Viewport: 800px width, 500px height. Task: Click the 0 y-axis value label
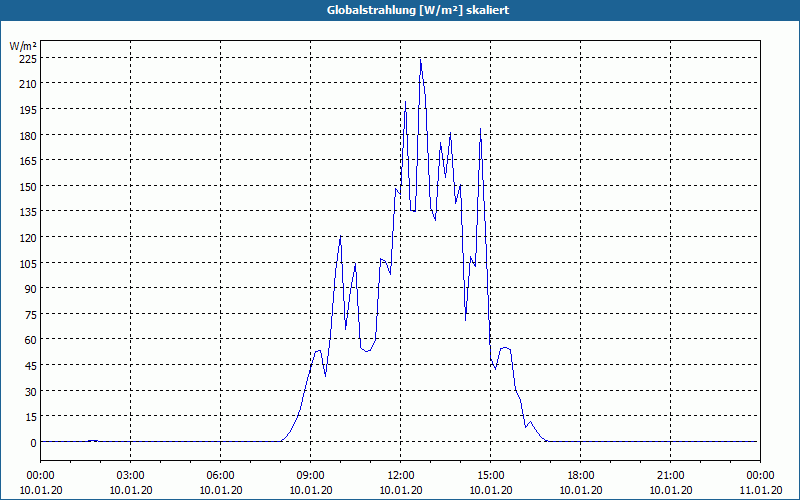[34, 443]
